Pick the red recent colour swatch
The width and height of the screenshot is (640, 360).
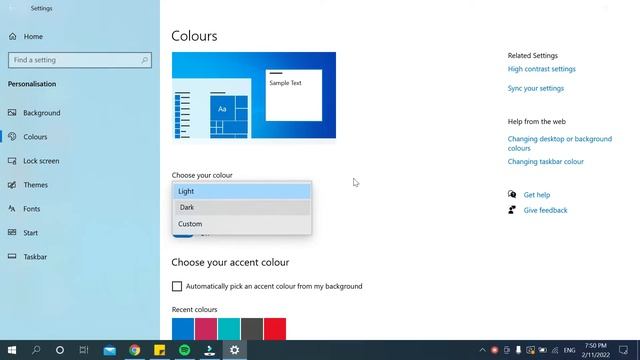(x=275, y=329)
